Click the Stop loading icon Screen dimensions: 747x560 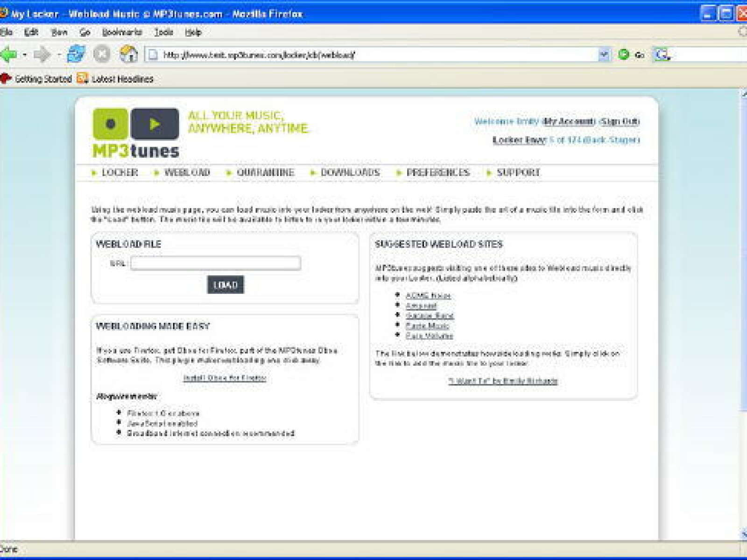coord(101,55)
